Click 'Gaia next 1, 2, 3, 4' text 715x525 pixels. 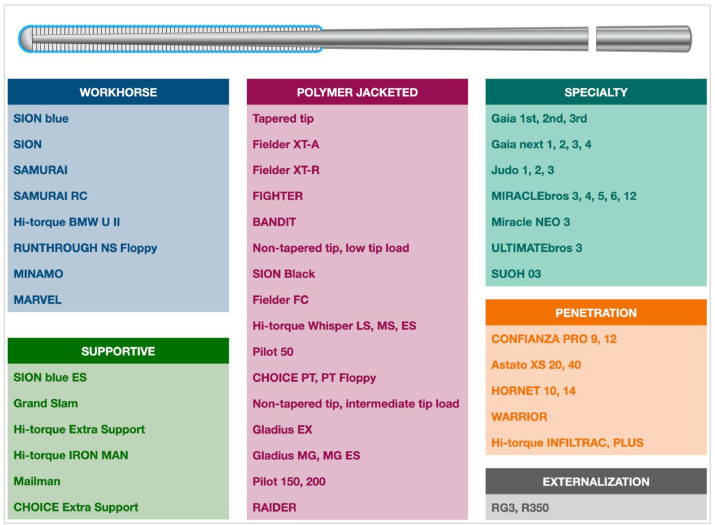click(541, 145)
